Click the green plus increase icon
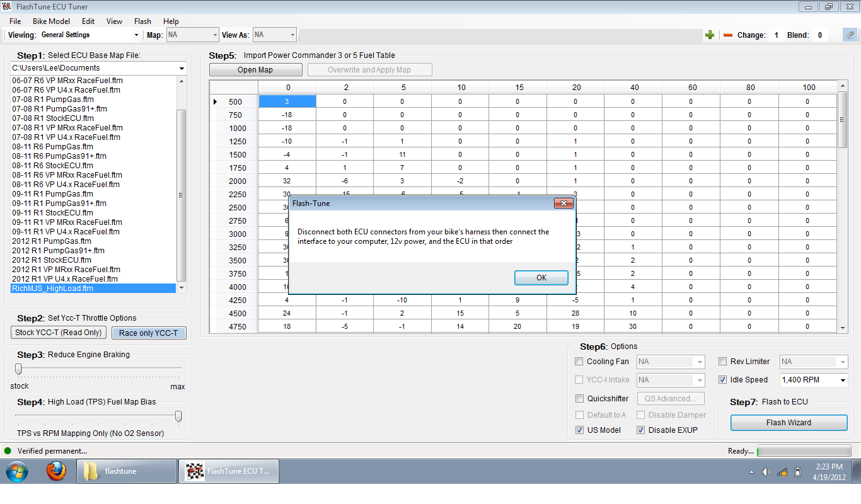The width and height of the screenshot is (861, 504). click(710, 35)
